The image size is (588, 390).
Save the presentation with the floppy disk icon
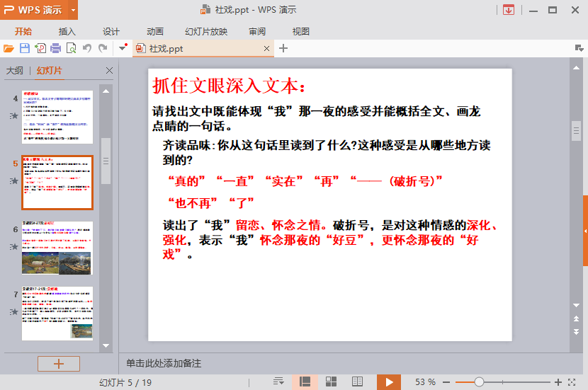click(25, 48)
